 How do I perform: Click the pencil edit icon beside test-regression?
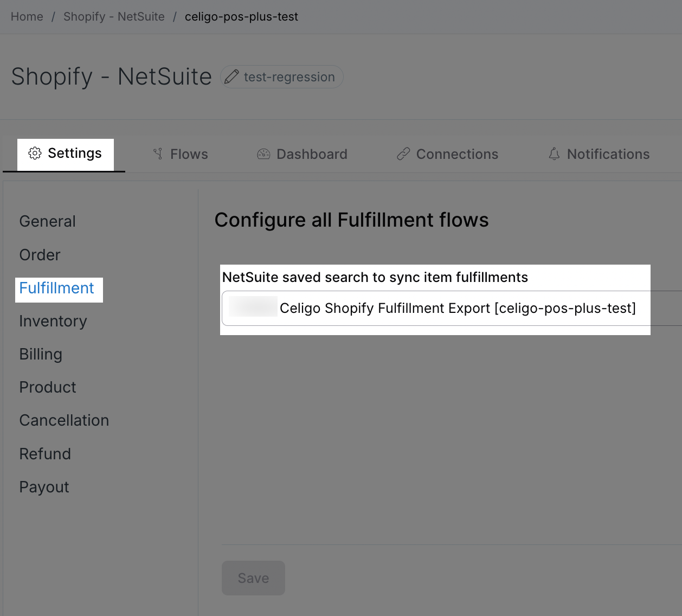click(231, 77)
